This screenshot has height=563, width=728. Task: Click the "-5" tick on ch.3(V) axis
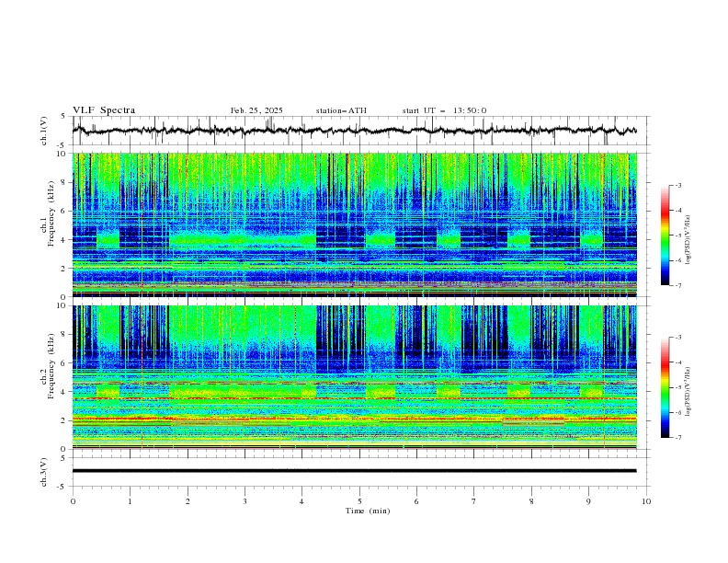[63, 487]
